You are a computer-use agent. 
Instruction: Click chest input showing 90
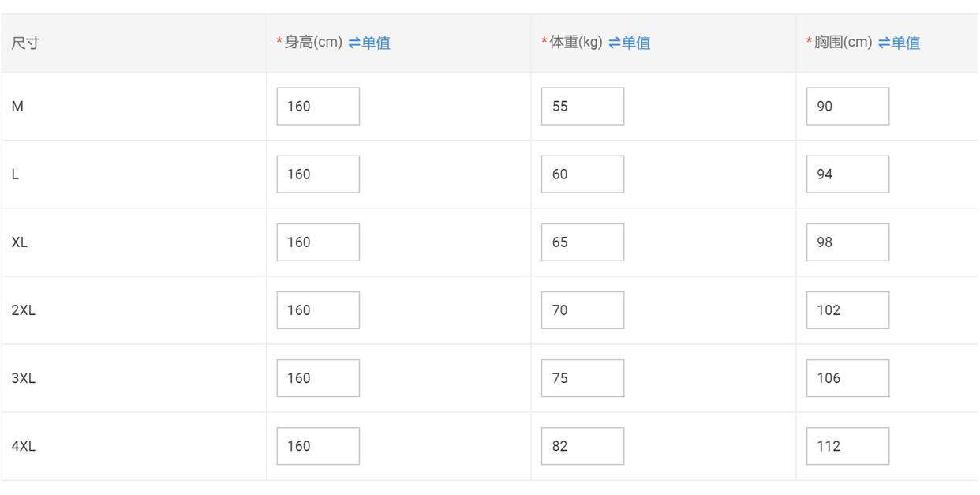[x=847, y=106]
